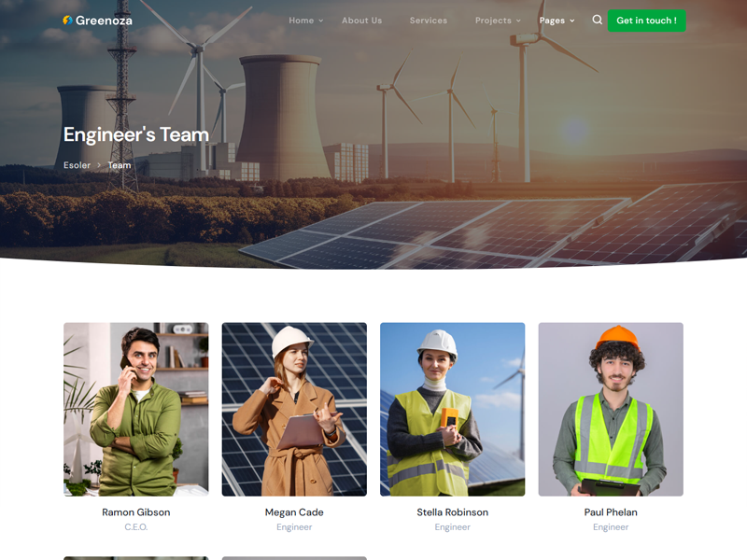
Task: Click the Greenoza brand name
Action: pyautogui.click(x=104, y=21)
